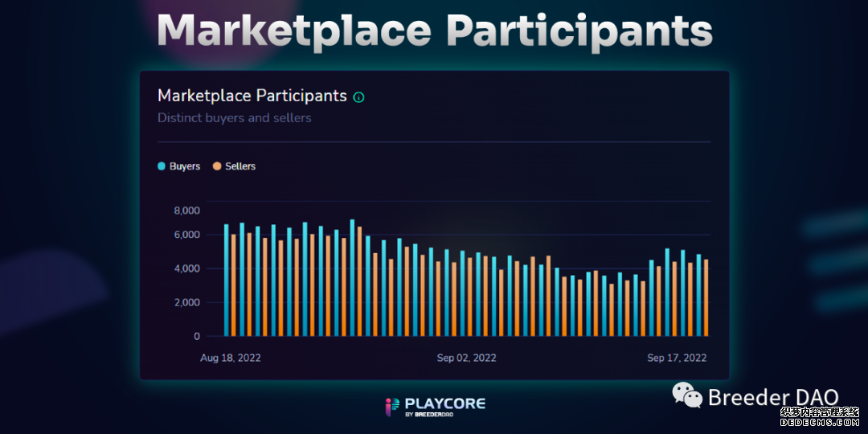Click the Breeder DAO account name

[x=773, y=396]
